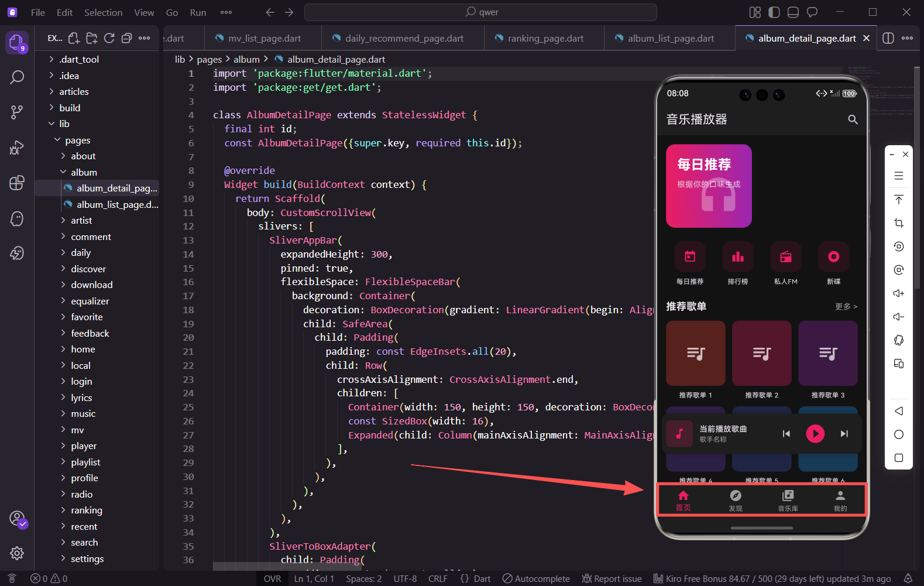Open Source Control view in activity bar
924x586 pixels.
coord(17,112)
